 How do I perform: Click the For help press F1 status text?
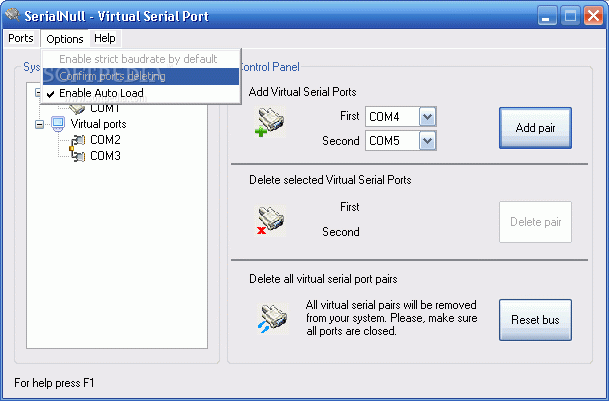coord(54,383)
